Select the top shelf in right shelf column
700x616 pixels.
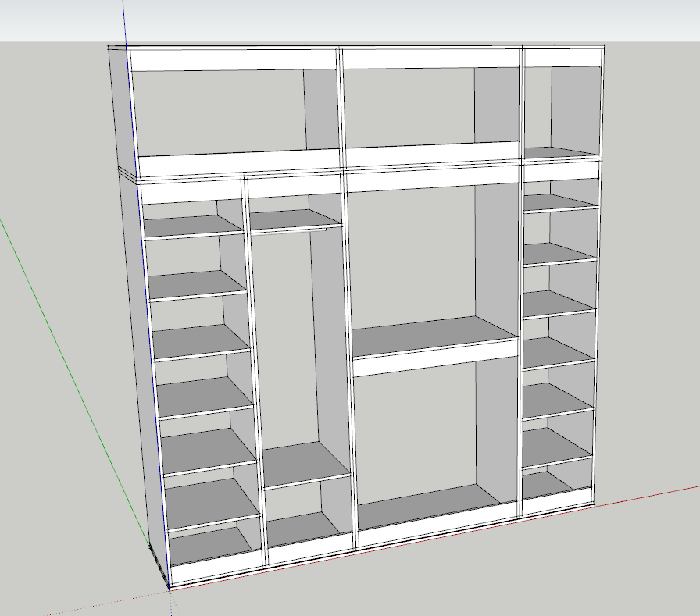[559, 202]
